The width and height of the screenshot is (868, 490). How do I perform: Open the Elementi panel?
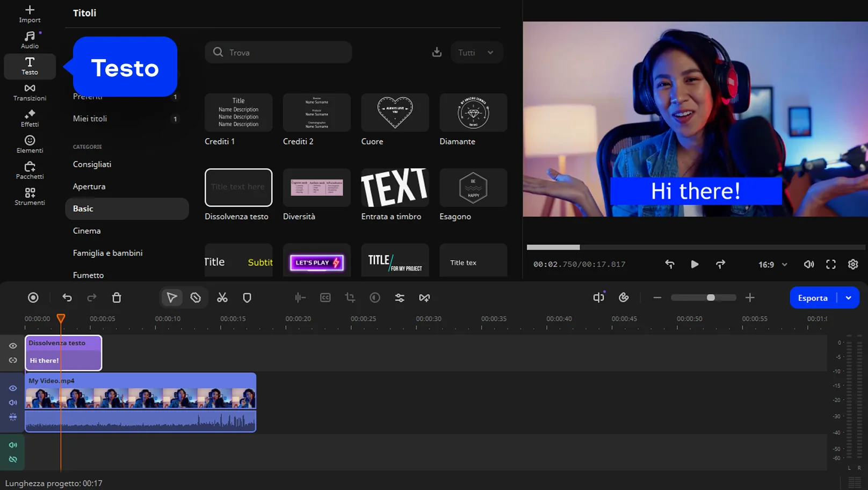[x=30, y=144]
